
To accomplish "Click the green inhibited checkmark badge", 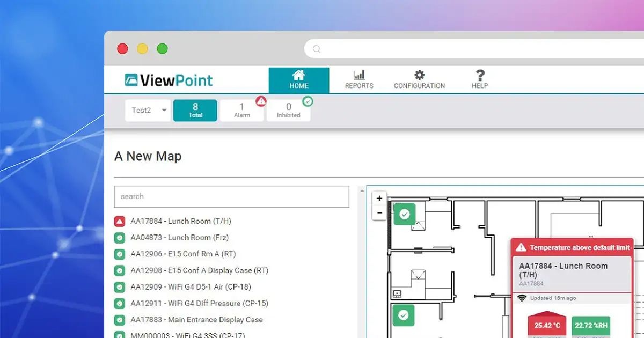I will 308,101.
